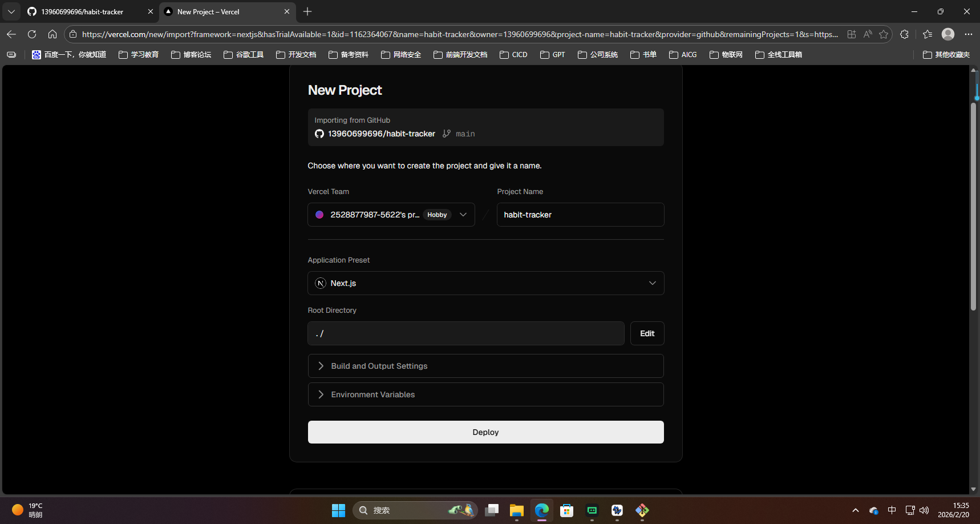This screenshot has width=980, height=524.
Task: Close the 13960699696/habit-tracker tab
Action: pyautogui.click(x=151, y=11)
